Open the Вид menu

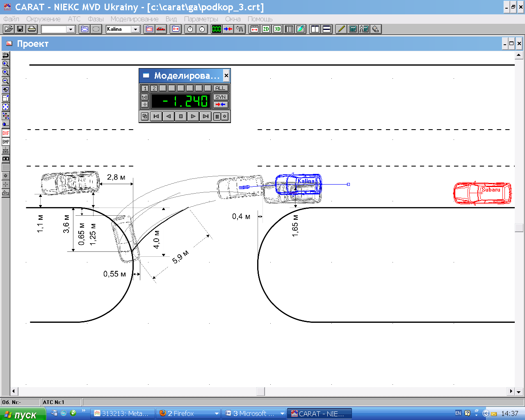(171, 19)
